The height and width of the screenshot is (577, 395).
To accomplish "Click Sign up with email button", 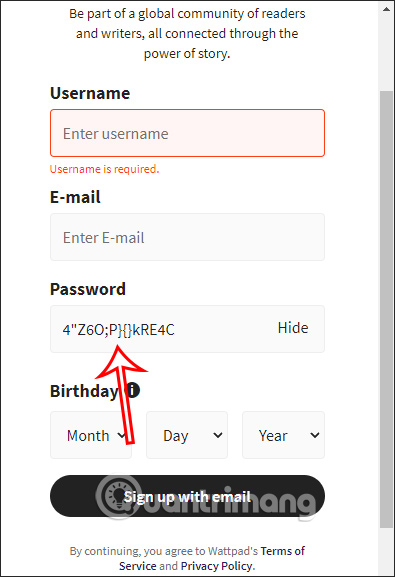I will [187, 496].
